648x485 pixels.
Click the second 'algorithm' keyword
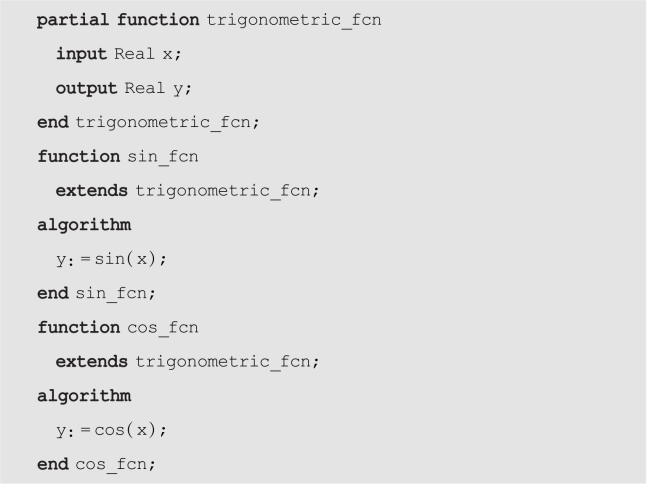(x=84, y=397)
